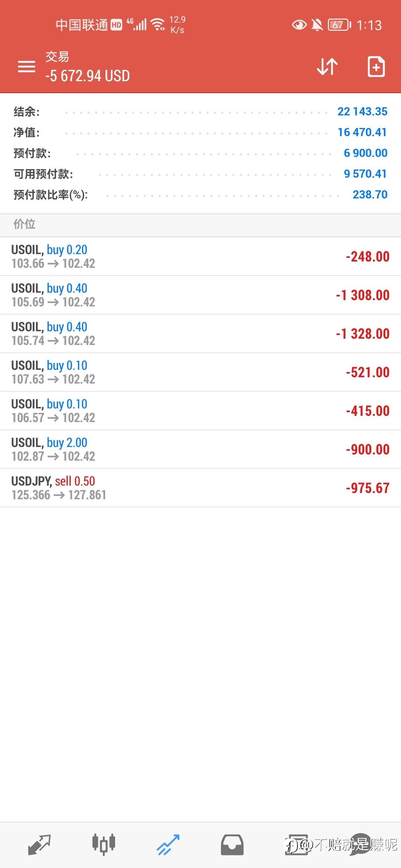Open the Quotes tab with the two-arrows icon

(39, 845)
